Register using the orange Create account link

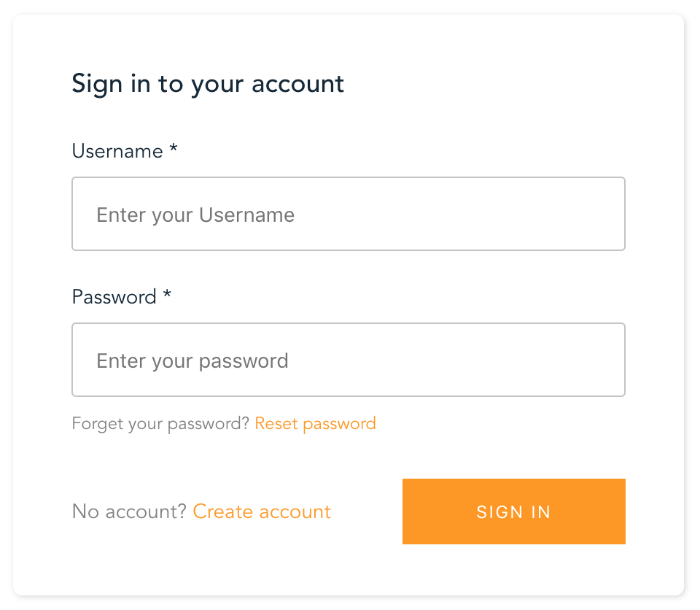pyautogui.click(x=262, y=511)
